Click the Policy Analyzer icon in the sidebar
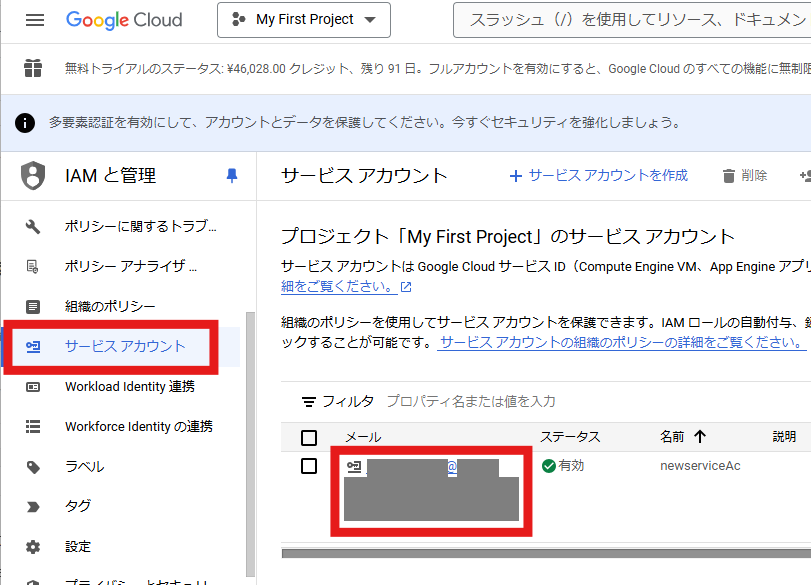This screenshot has width=811, height=585. pyautogui.click(x=33, y=266)
